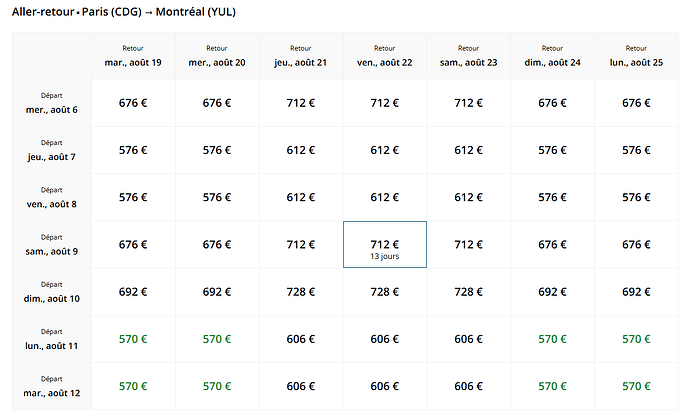Click the Départ mar., août 12 row header
The image size is (690, 418).
point(52,386)
